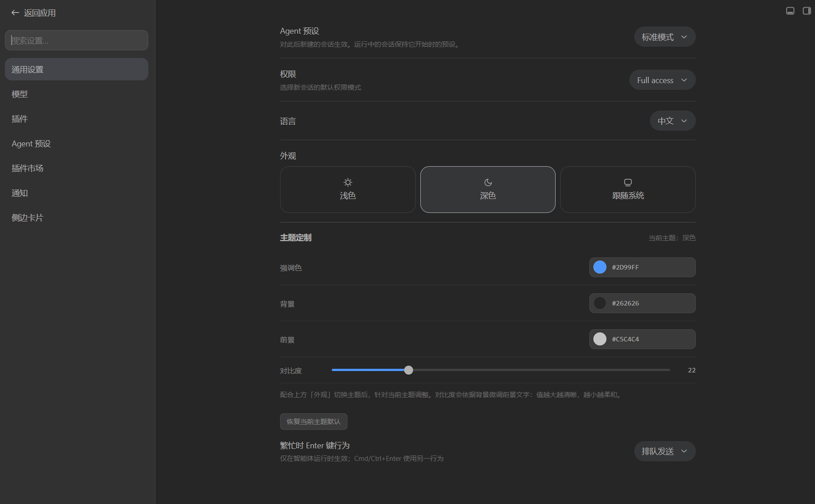815x504 pixels.
Task: Open 通用设置 in the sidebar
Action: point(76,70)
